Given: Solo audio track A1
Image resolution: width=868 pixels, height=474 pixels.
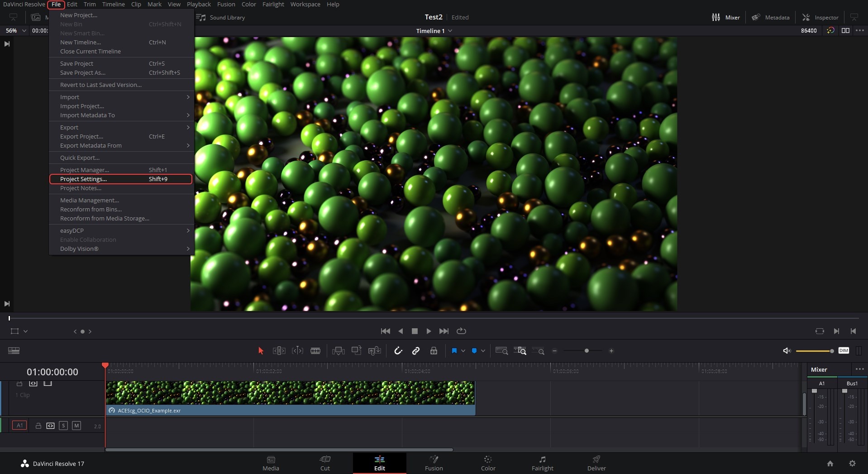Looking at the screenshot, I should pyautogui.click(x=63, y=426).
